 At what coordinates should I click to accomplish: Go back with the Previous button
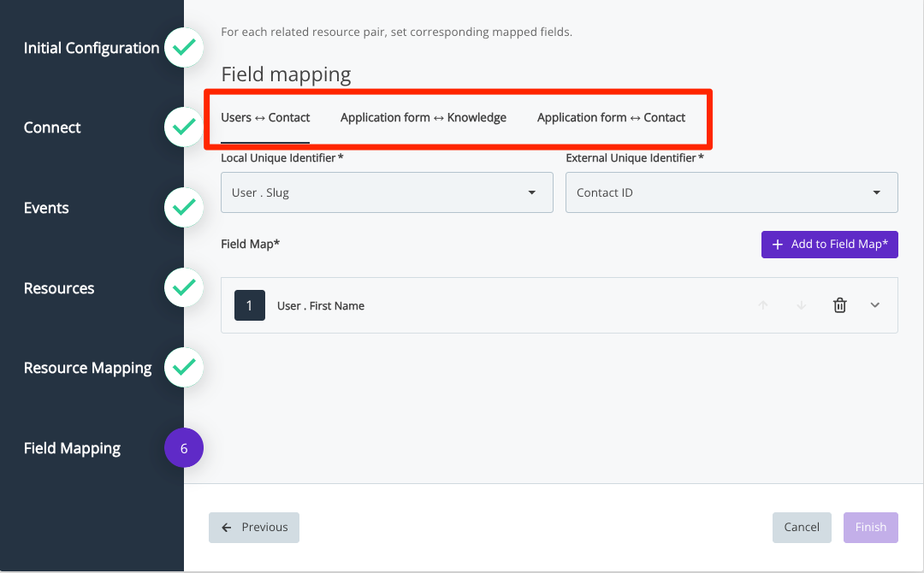(254, 528)
